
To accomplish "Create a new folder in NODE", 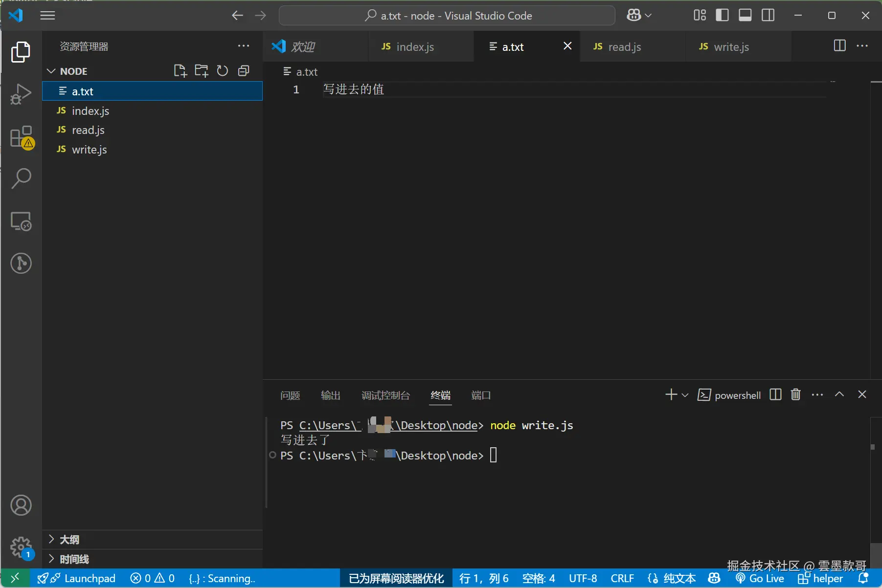I will coord(202,71).
